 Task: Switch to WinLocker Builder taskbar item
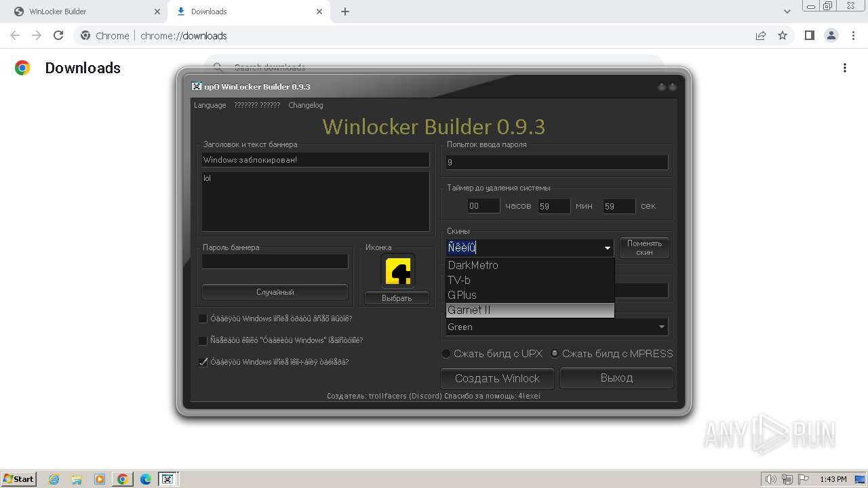point(167,479)
